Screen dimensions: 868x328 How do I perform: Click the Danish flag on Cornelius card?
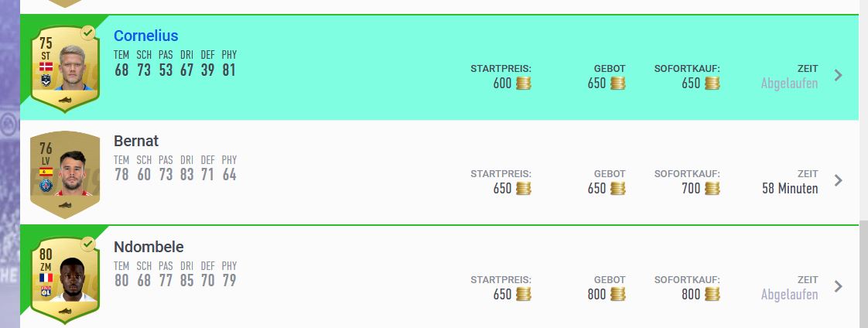[x=46, y=67]
